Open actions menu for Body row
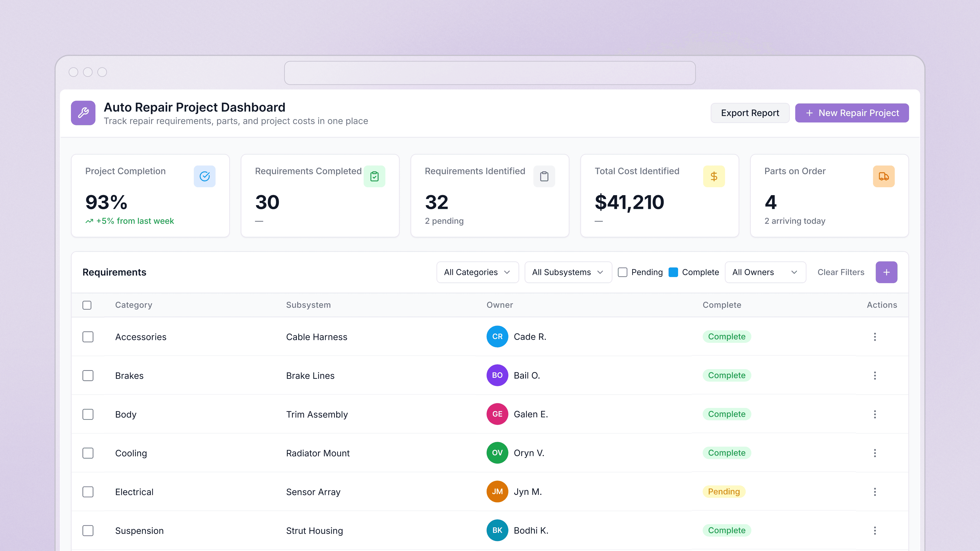This screenshot has height=551, width=980. click(x=875, y=415)
